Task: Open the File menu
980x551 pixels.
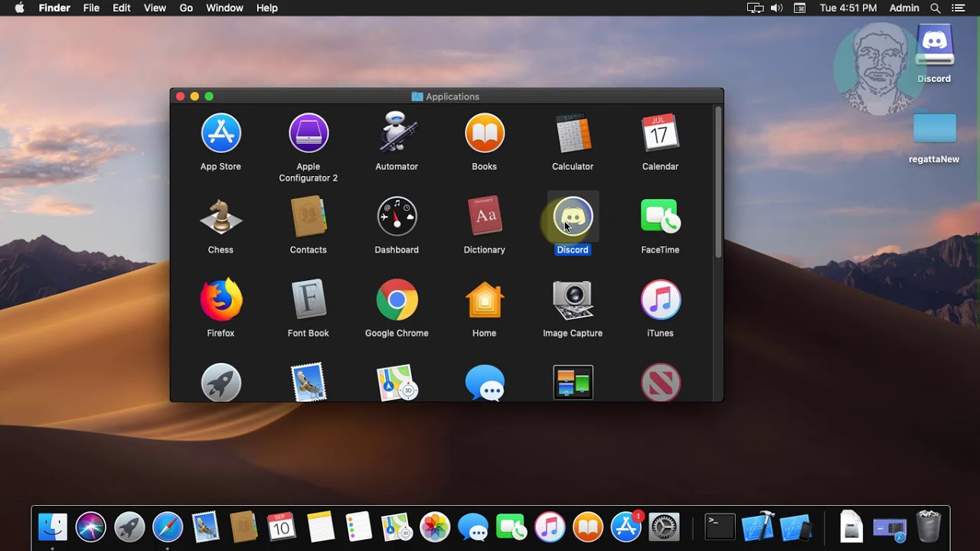Action: 91,8
